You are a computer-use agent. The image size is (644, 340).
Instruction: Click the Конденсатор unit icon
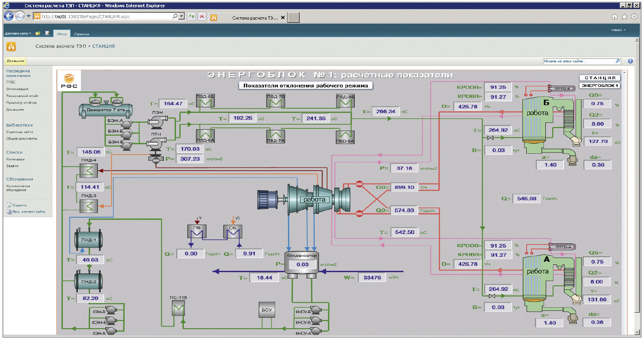coord(302,265)
